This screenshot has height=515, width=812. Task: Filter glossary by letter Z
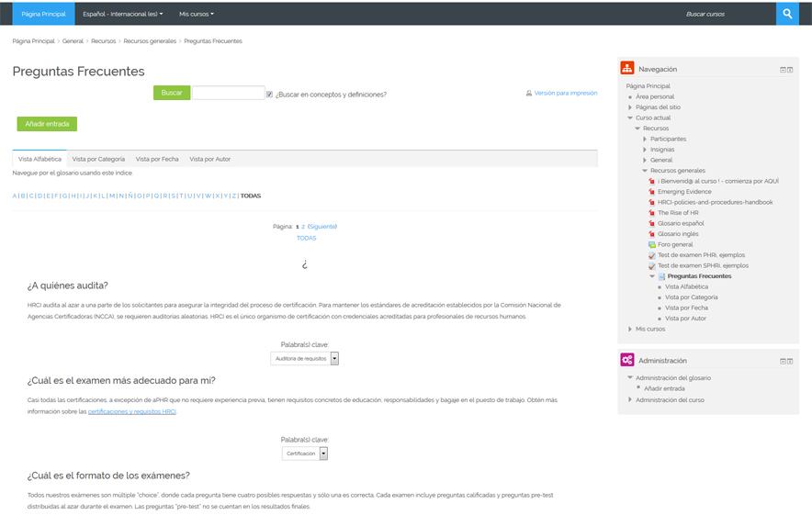[234, 196]
